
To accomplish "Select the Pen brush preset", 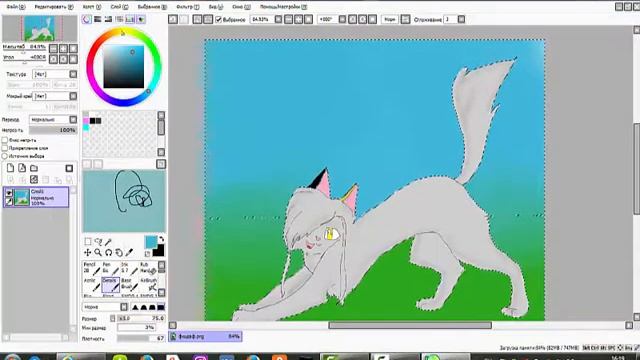I will (x=110, y=269).
